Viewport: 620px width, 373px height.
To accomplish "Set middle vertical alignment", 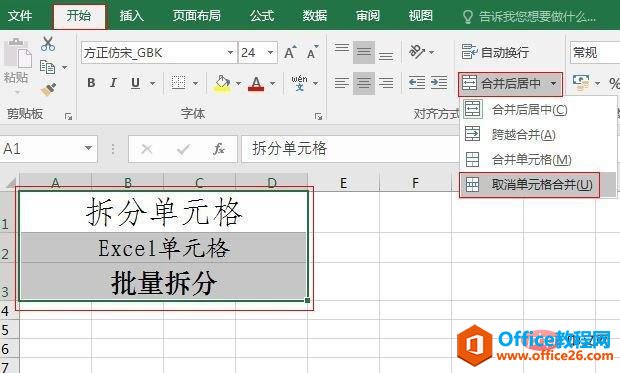I will [364, 52].
